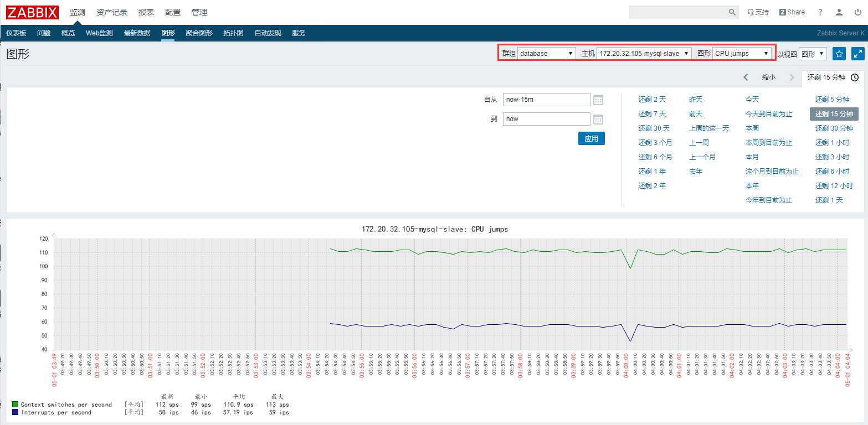
Task: Select 还剩 1 天 time range
Action: click(x=829, y=200)
